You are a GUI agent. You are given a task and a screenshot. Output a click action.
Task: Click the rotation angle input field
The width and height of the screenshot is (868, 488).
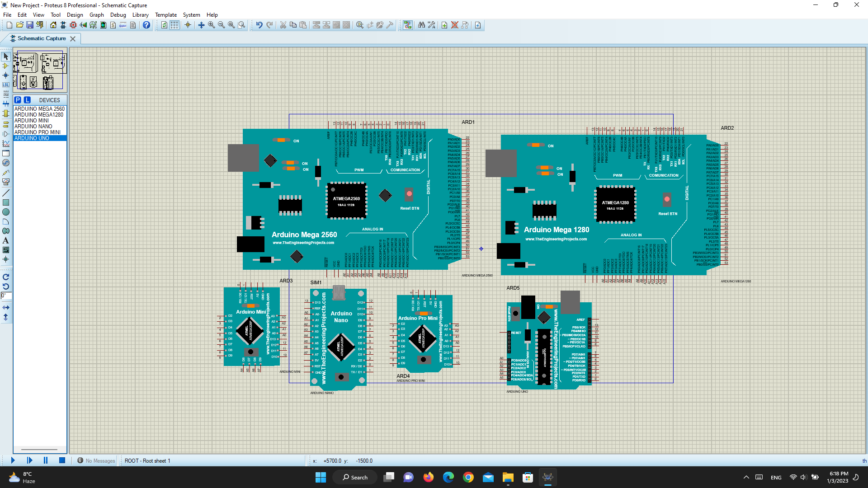[x=6, y=296]
